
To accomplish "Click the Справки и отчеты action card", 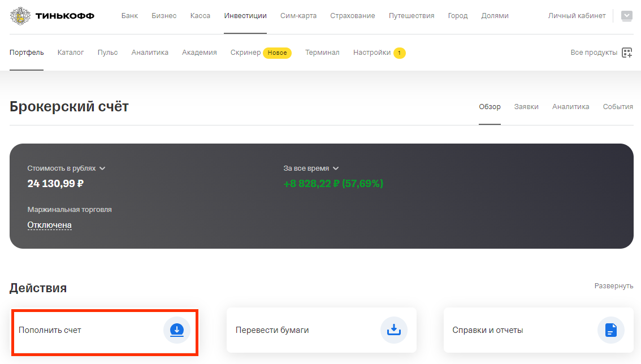I will click(x=538, y=330).
